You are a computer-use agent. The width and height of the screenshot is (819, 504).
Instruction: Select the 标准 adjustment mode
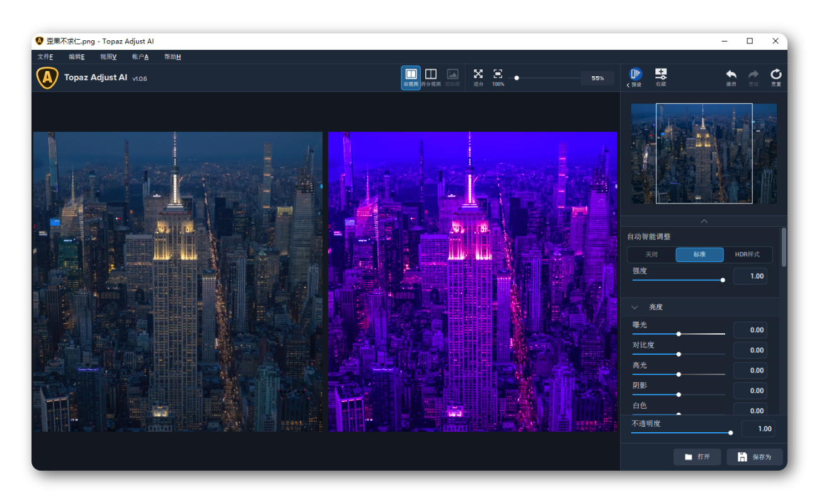coord(700,255)
